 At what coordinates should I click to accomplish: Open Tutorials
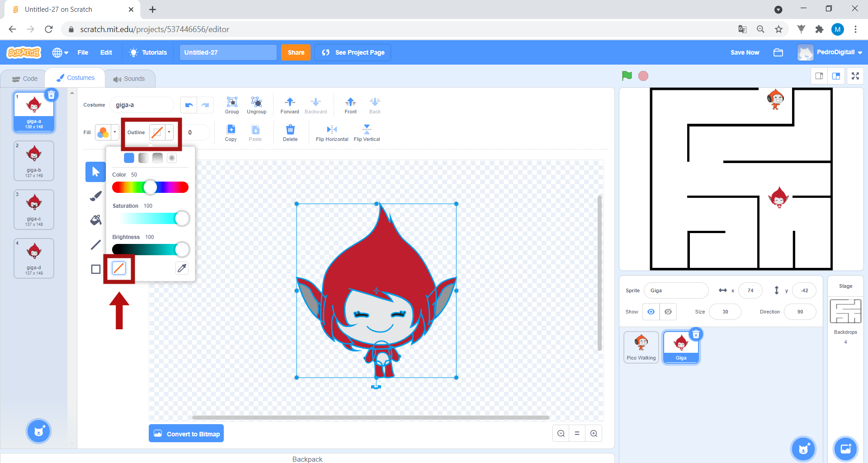point(148,52)
